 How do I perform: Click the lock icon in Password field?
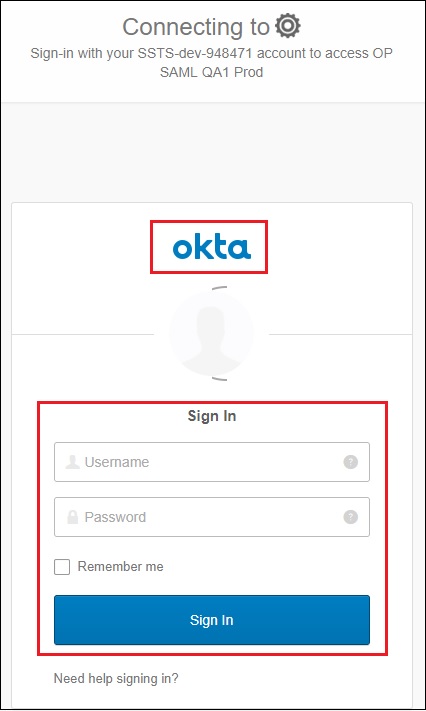(x=73, y=517)
